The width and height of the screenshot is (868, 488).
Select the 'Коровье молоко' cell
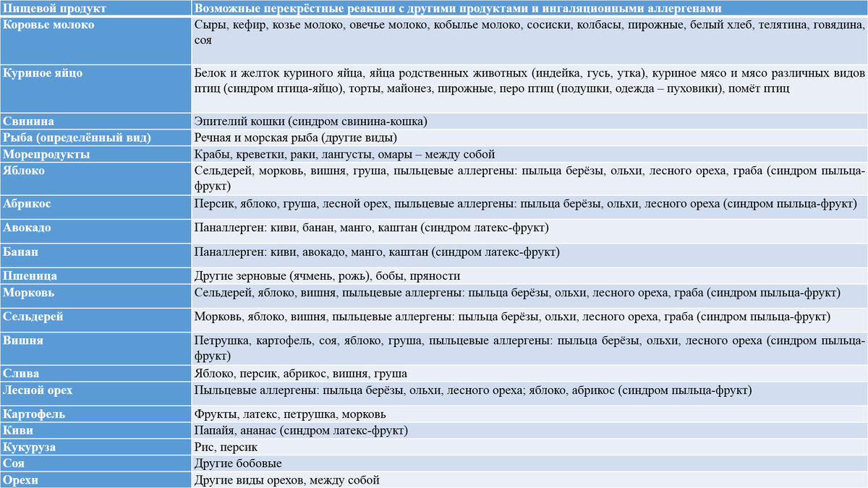click(x=96, y=40)
